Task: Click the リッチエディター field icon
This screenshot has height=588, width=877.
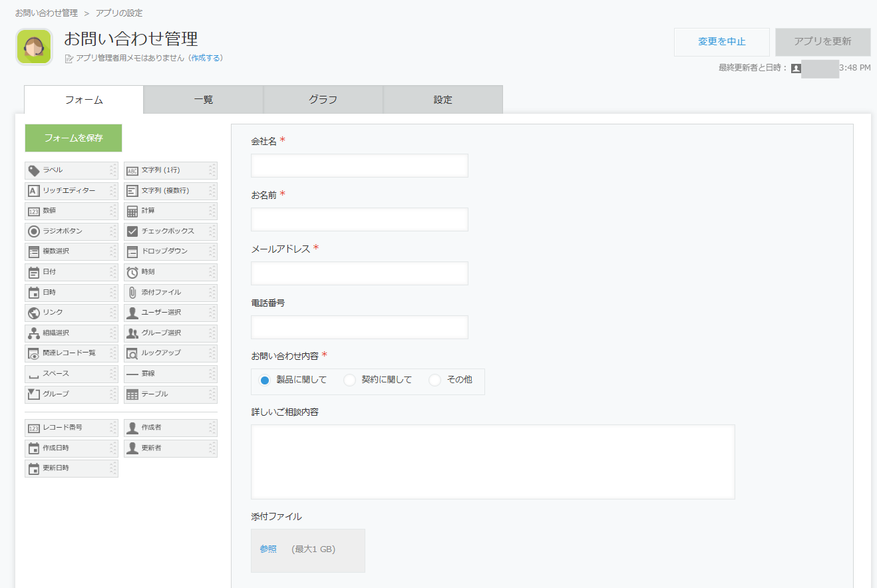Action: coord(34,191)
